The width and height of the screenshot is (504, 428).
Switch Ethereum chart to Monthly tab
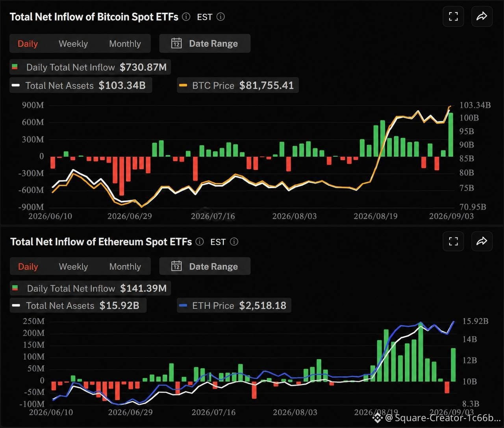coord(125,267)
